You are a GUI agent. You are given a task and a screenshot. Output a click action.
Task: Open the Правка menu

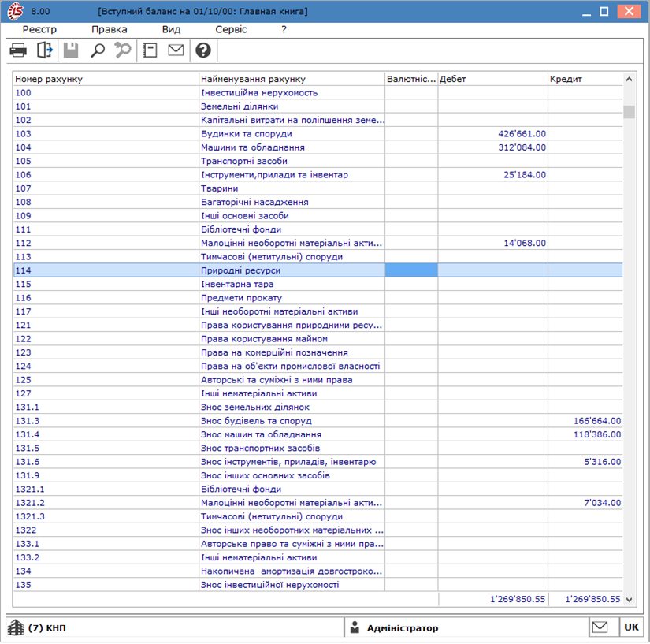click(110, 29)
